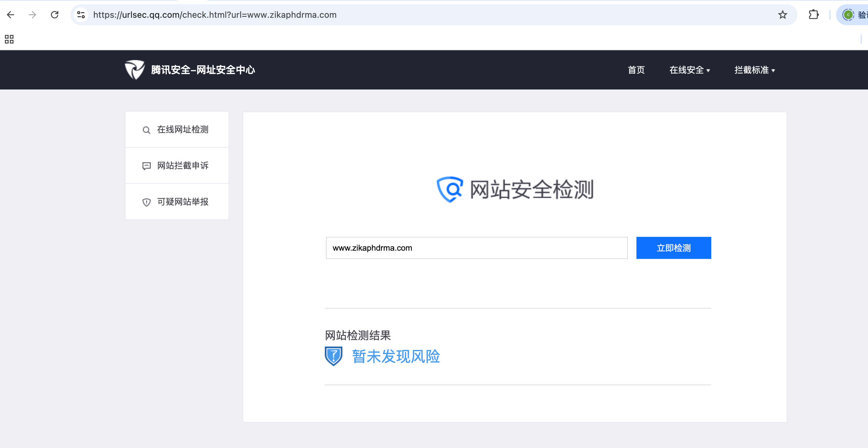
Task: Open the apps grid icon
Action: pos(9,40)
